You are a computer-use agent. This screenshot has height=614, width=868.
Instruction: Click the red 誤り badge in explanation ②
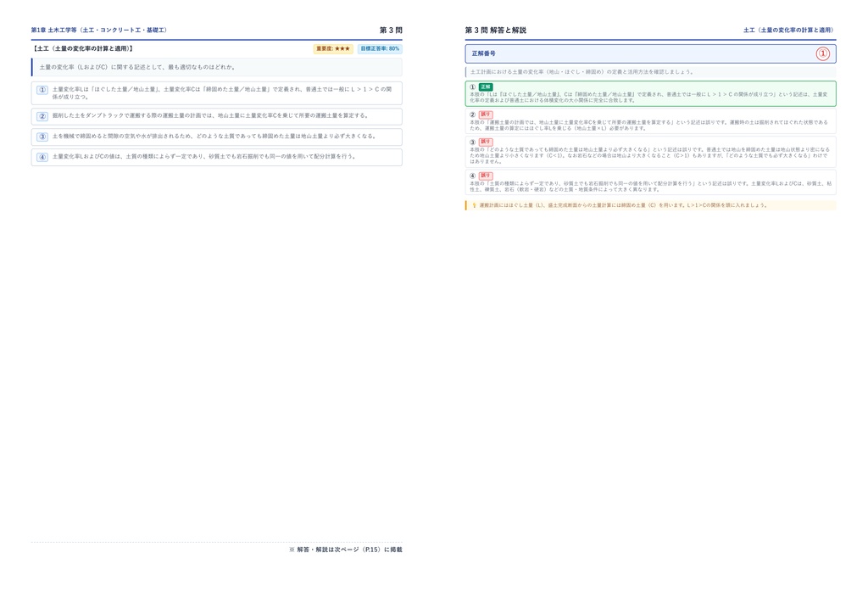pyautogui.click(x=486, y=114)
